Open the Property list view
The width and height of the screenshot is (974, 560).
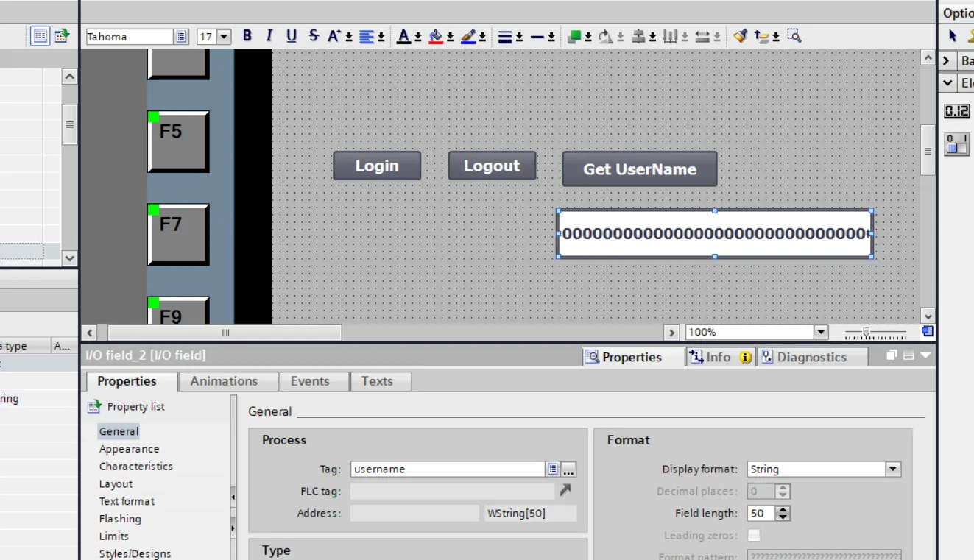point(126,406)
